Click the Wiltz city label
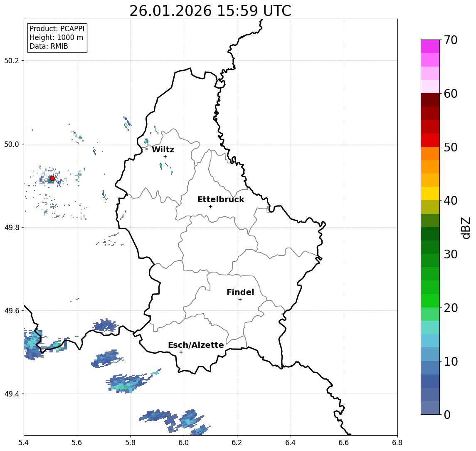Screen dimensions: 476x451 163,149
